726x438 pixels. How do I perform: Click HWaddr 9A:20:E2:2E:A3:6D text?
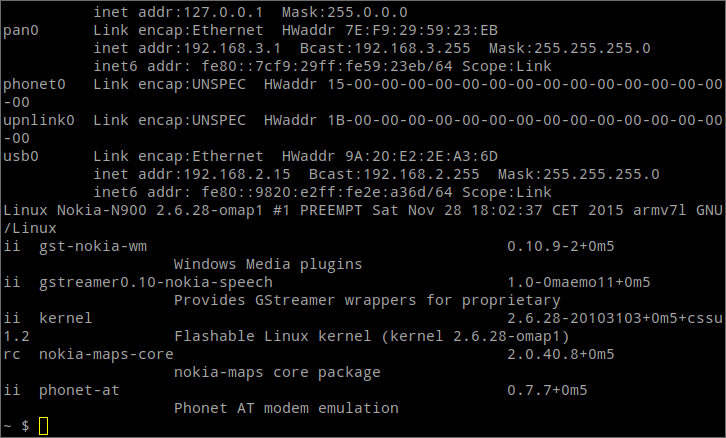[x=390, y=156]
